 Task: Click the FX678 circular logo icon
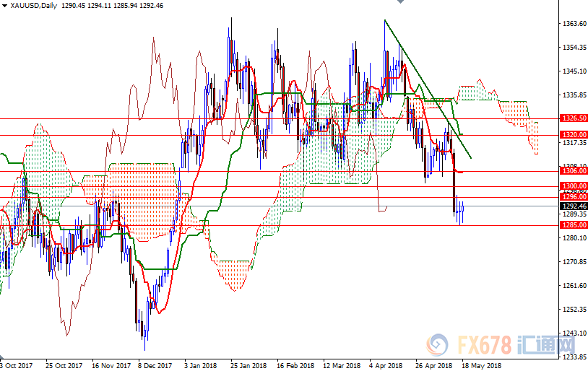click(x=438, y=343)
